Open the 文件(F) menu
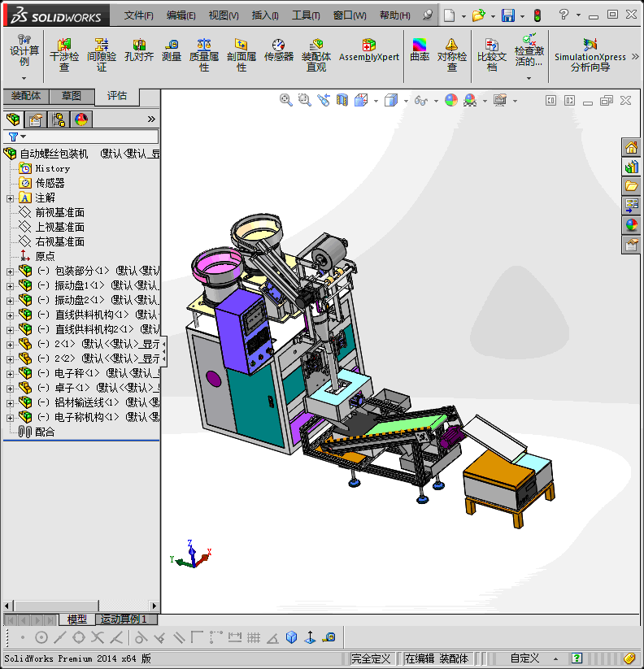 pos(139,15)
